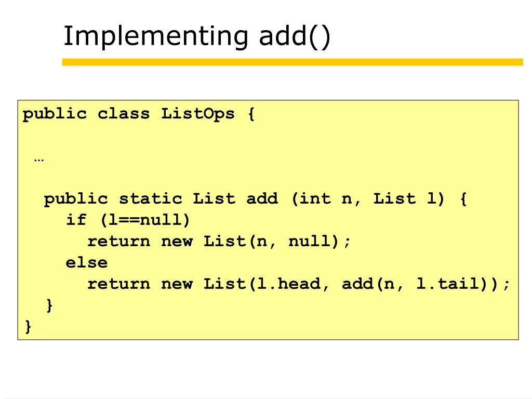Viewport: 532px width, 399px height.
Task: Click the slide title 'Implementing add()'
Action: click(197, 37)
